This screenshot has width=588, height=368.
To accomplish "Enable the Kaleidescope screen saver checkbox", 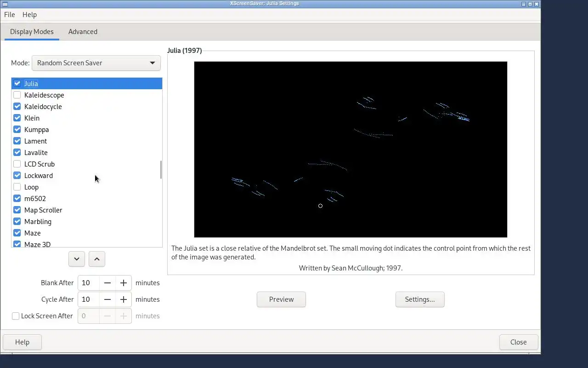I will [x=17, y=95].
